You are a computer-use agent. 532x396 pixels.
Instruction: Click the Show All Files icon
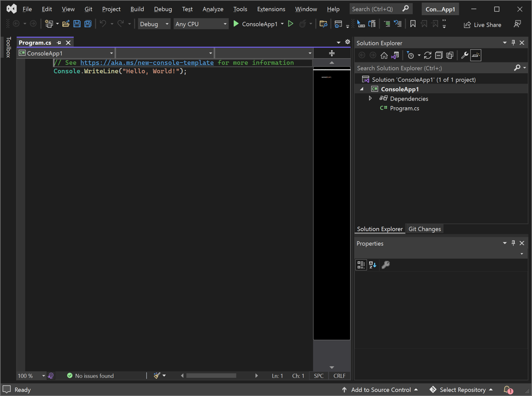450,55
